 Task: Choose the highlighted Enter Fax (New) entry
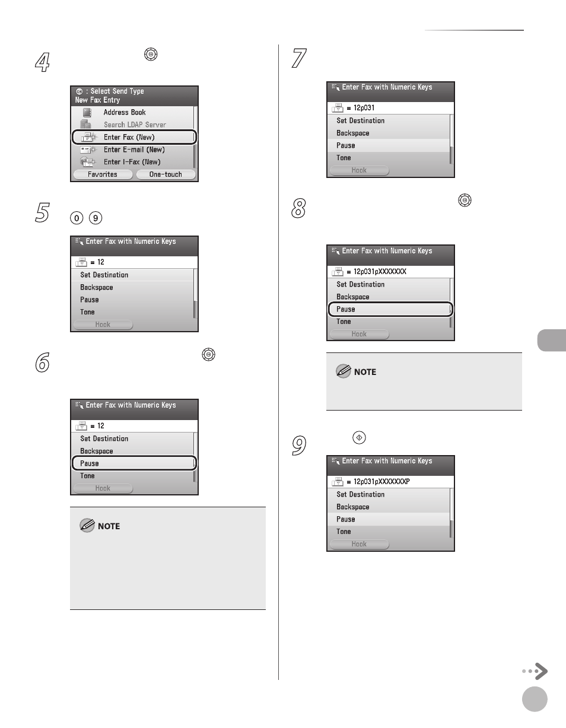133,137
